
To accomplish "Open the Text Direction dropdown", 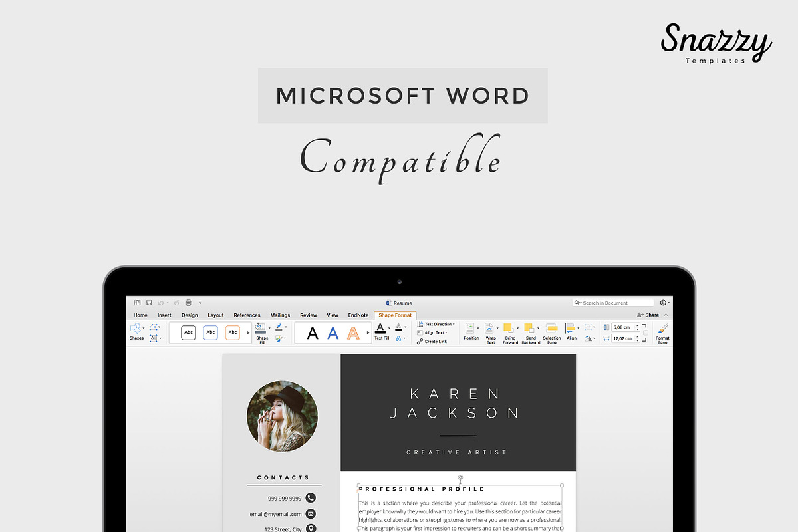I will click(x=436, y=324).
